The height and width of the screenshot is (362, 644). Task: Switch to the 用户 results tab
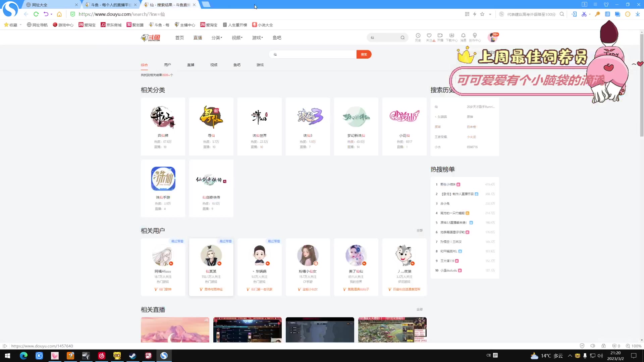point(167,65)
